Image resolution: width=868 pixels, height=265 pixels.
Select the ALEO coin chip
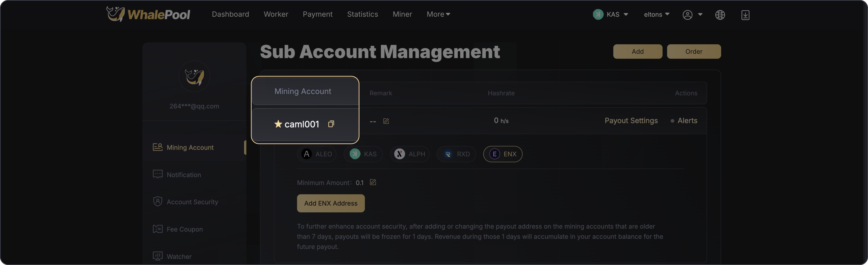pos(317,154)
